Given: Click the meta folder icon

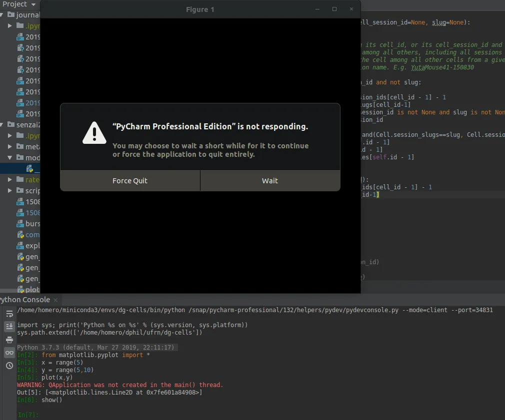Looking at the screenshot, I should click(20, 146).
